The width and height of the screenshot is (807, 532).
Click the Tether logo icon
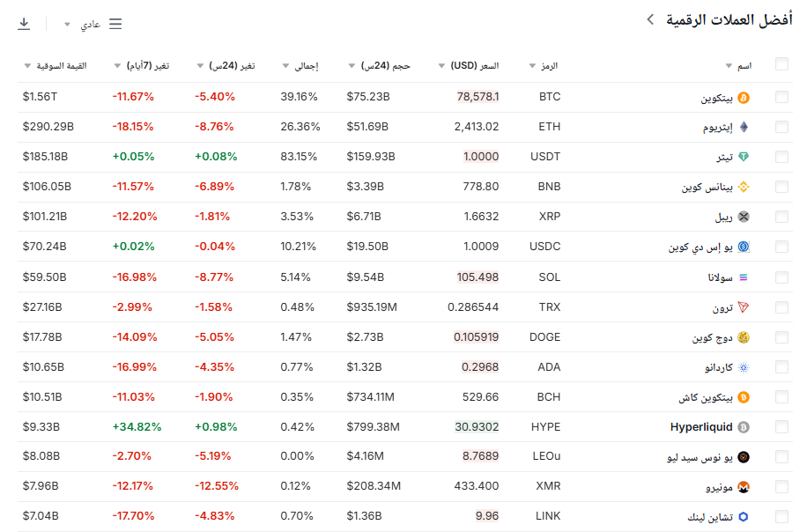744,158
